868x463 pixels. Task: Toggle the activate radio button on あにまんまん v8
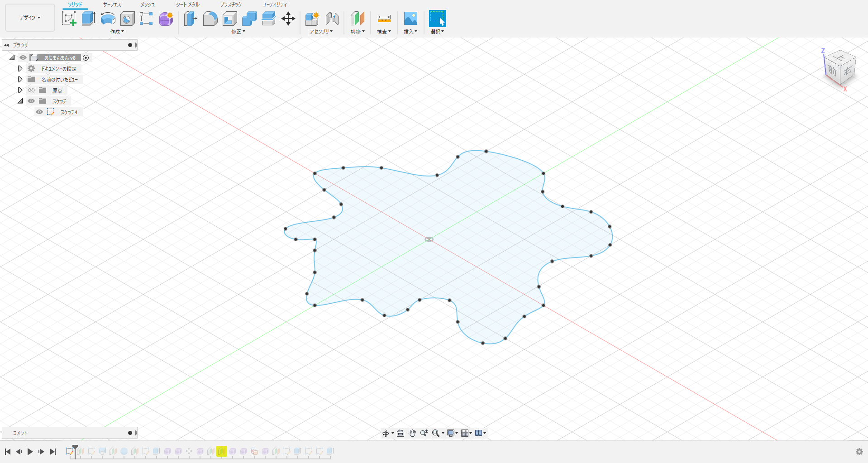click(86, 58)
